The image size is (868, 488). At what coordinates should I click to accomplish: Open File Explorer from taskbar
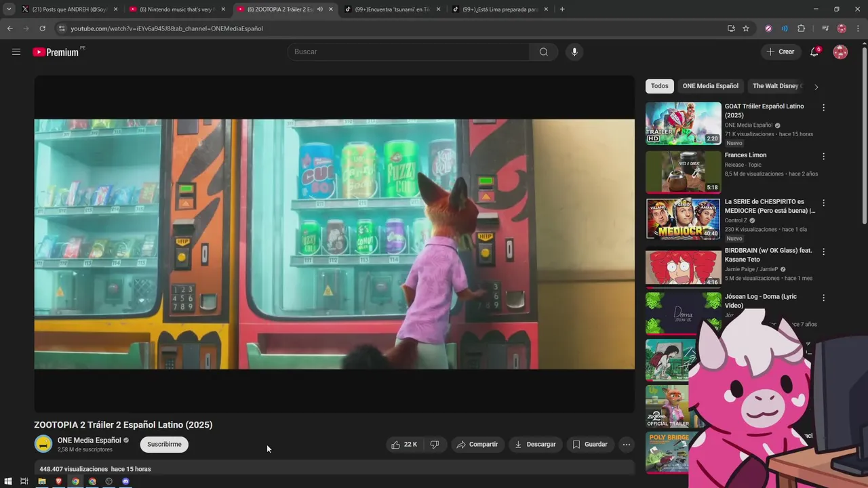(x=42, y=481)
